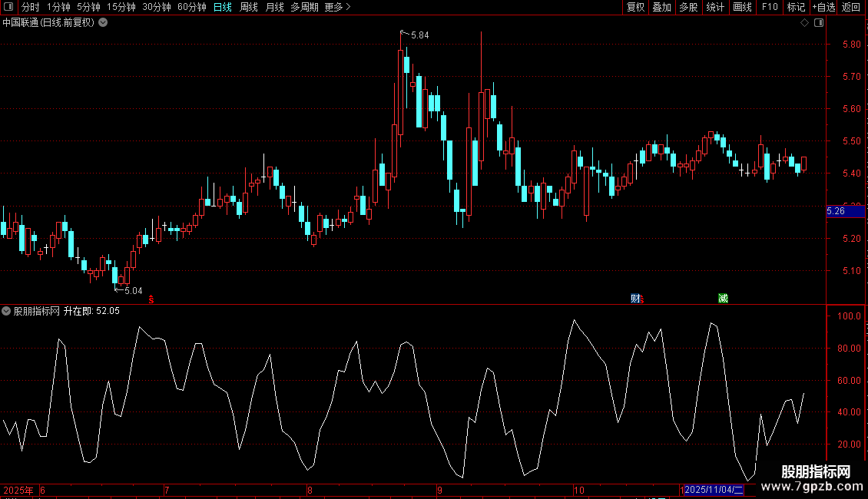Open the F10 company info button

(770, 7)
